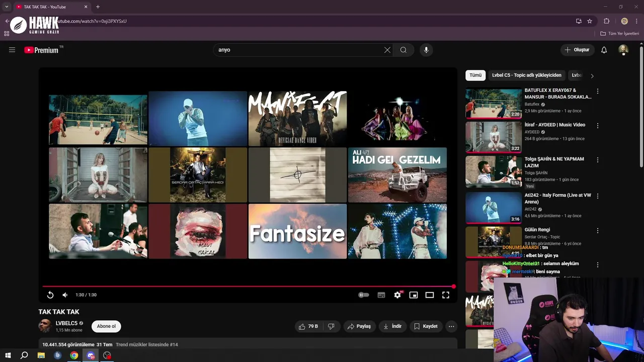This screenshot has width=644, height=362.
Task: Enable theater mode view
Action: point(430,295)
